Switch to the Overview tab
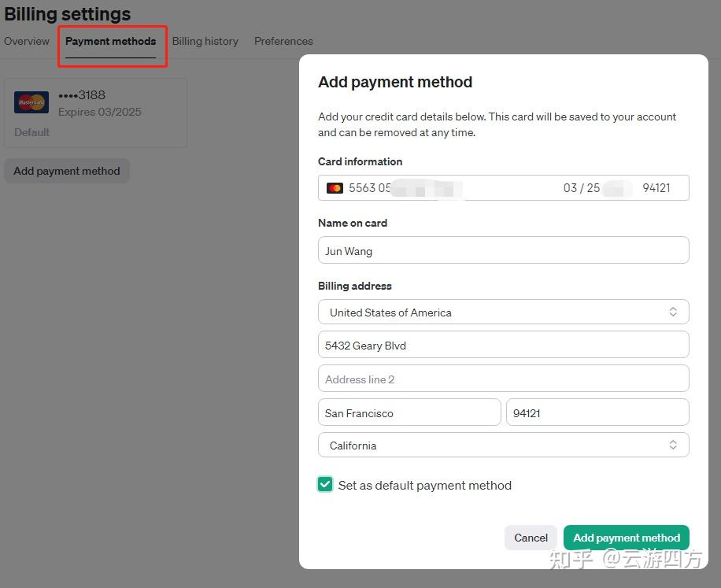This screenshot has width=721, height=588. (x=27, y=41)
